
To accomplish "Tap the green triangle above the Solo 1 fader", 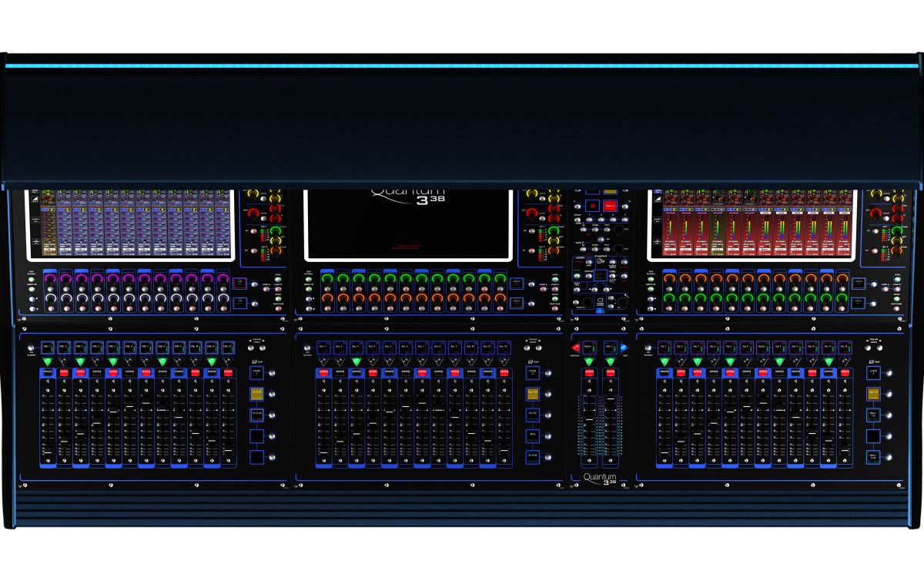I will tap(611, 361).
